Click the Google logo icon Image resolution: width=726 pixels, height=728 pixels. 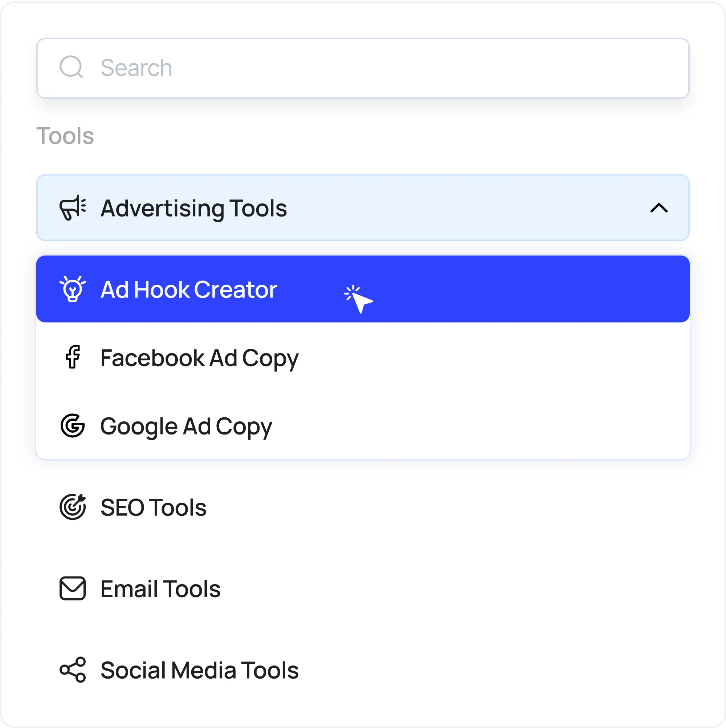72,426
